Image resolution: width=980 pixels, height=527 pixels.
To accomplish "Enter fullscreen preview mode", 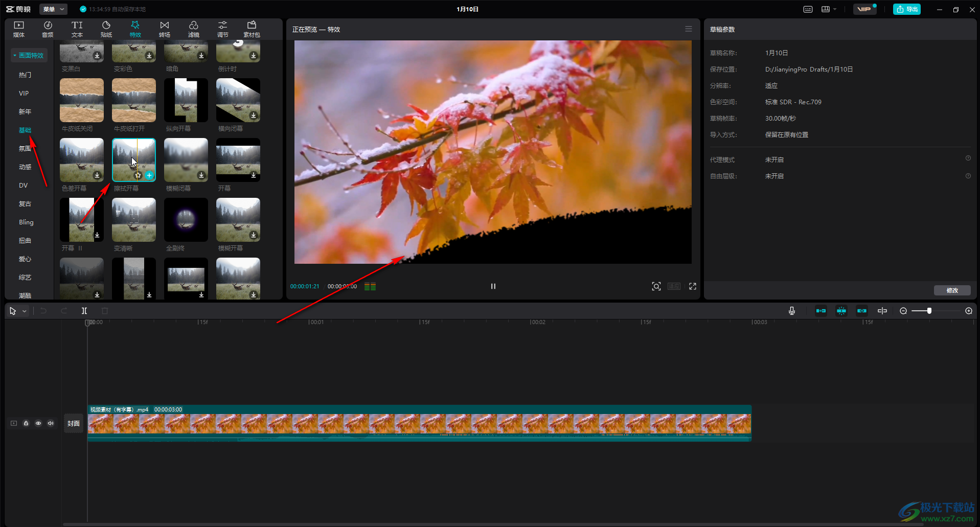I will click(x=693, y=286).
